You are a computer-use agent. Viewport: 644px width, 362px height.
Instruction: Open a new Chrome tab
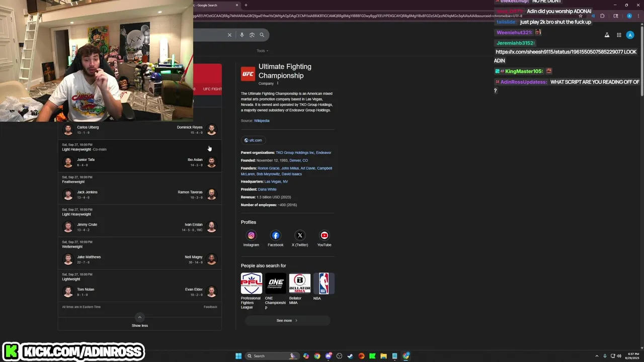tap(246, 5)
